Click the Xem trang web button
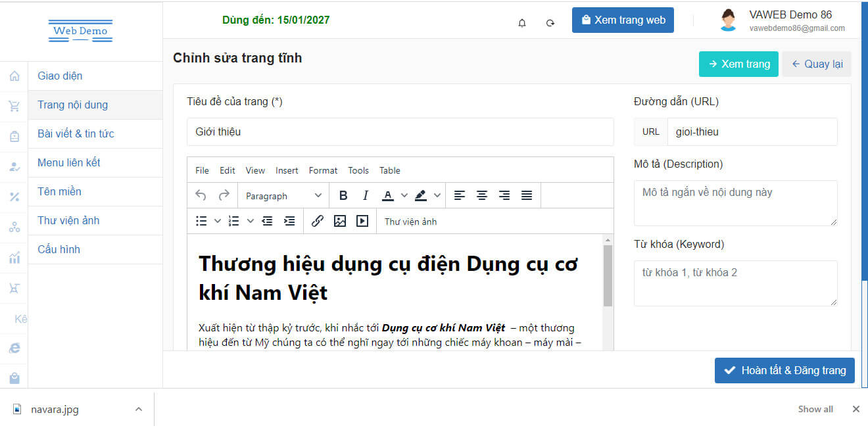 tap(623, 20)
